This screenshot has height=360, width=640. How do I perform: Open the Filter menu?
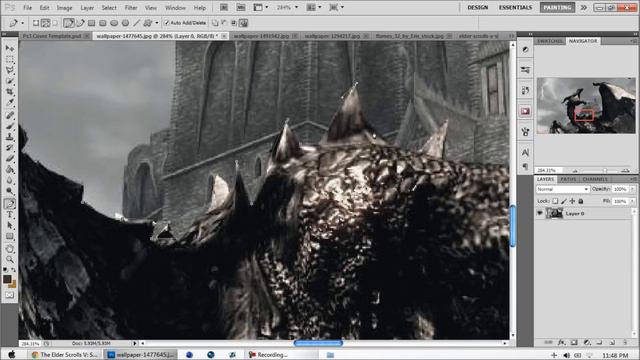click(131, 8)
